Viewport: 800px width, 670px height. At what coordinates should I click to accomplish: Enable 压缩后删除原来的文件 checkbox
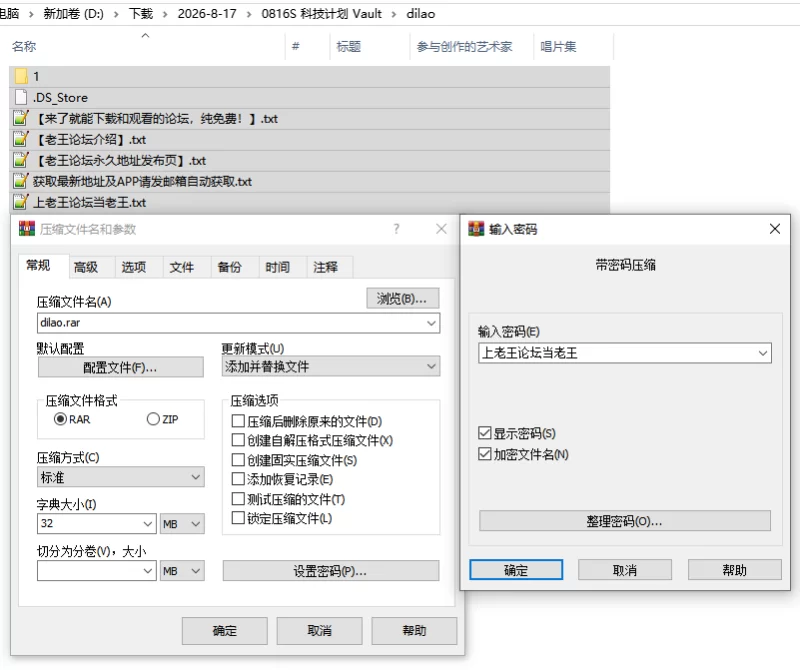(x=238, y=421)
